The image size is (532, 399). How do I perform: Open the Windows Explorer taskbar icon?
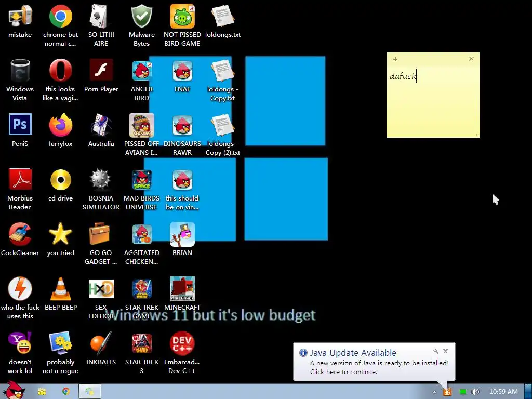pos(42,392)
